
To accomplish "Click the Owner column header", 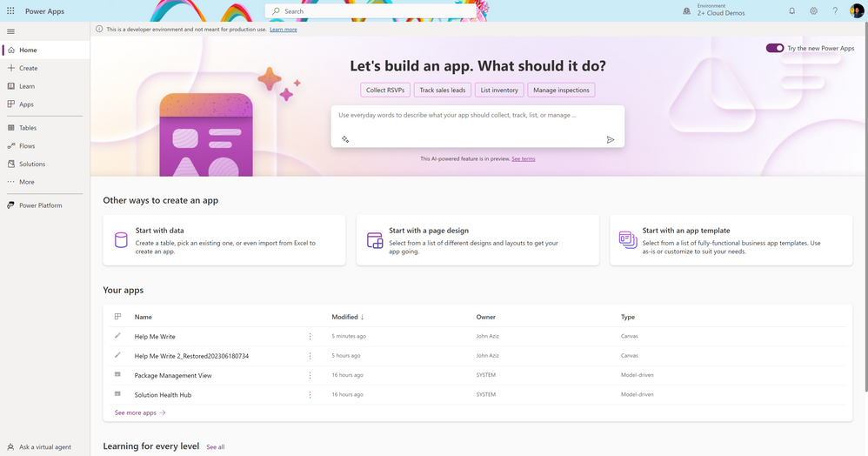I will 485,317.
